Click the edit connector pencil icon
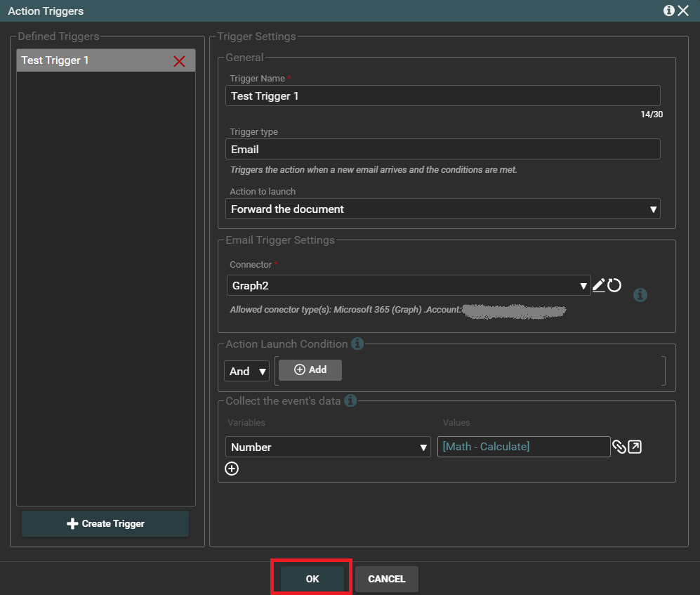The image size is (700, 595). click(x=598, y=285)
